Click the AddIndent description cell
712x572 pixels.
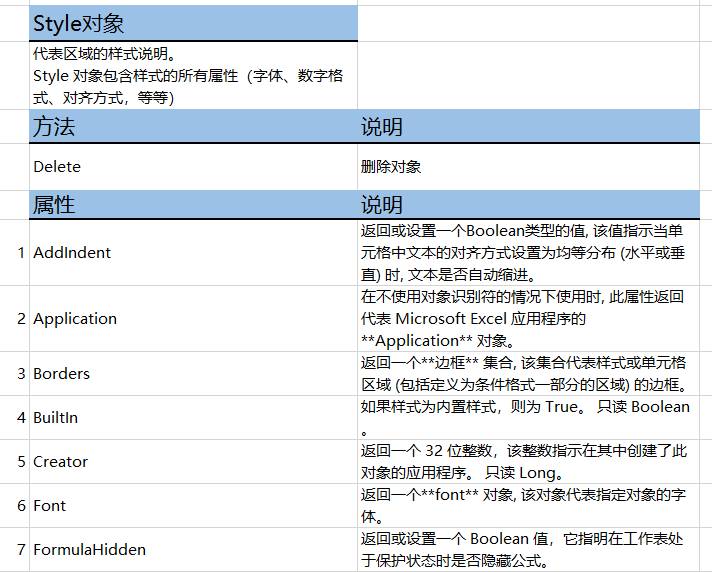tap(529, 252)
